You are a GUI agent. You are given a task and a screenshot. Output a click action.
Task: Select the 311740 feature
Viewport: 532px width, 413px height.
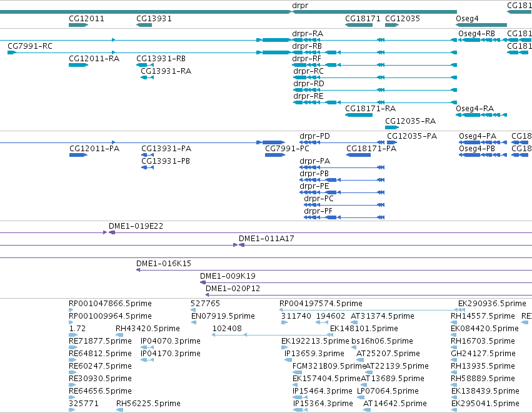[x=284, y=322]
